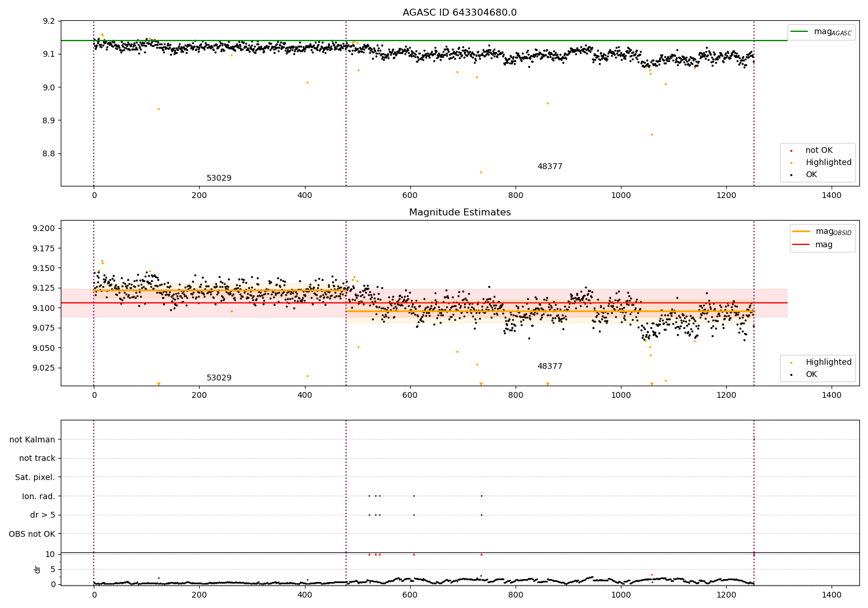The image size is (868, 608).
Task: Click the "dr > 5" flag row label
Action: point(43,515)
